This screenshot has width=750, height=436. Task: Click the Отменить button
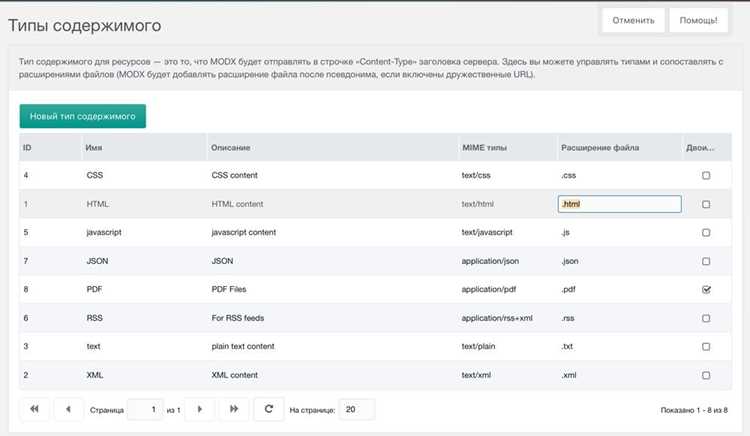point(633,20)
